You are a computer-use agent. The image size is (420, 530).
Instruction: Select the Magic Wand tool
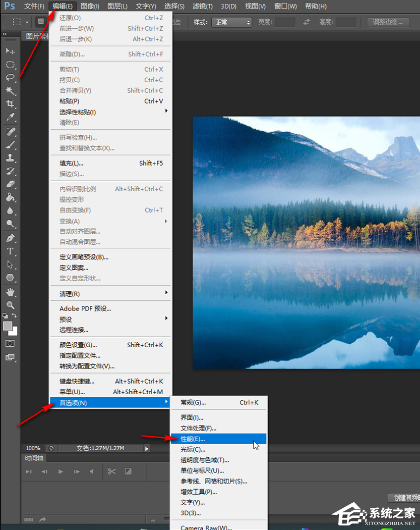(x=10, y=90)
